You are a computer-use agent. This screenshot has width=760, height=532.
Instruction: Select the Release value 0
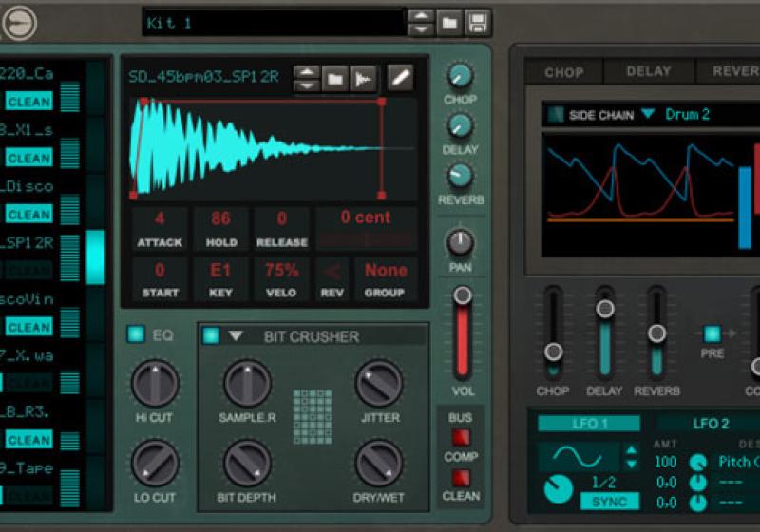coord(281,218)
